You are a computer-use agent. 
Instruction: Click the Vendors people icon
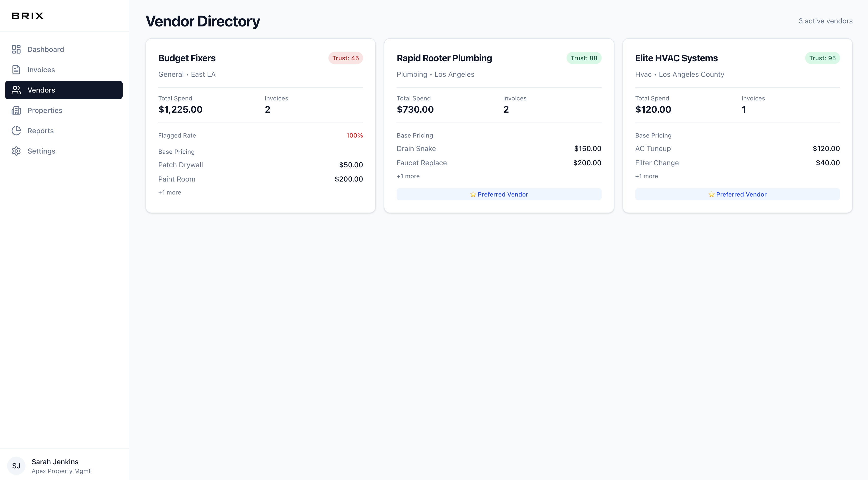click(x=16, y=90)
